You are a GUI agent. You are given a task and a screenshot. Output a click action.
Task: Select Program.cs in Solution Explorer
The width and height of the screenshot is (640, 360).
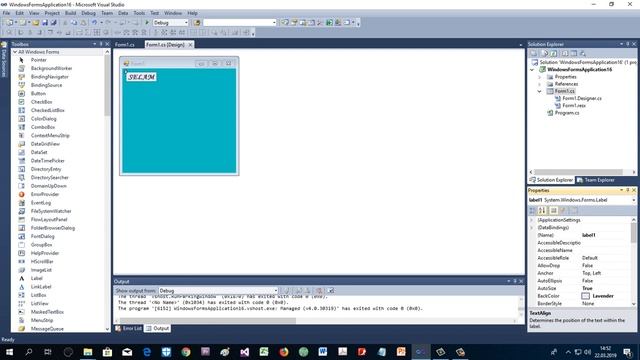(567, 113)
